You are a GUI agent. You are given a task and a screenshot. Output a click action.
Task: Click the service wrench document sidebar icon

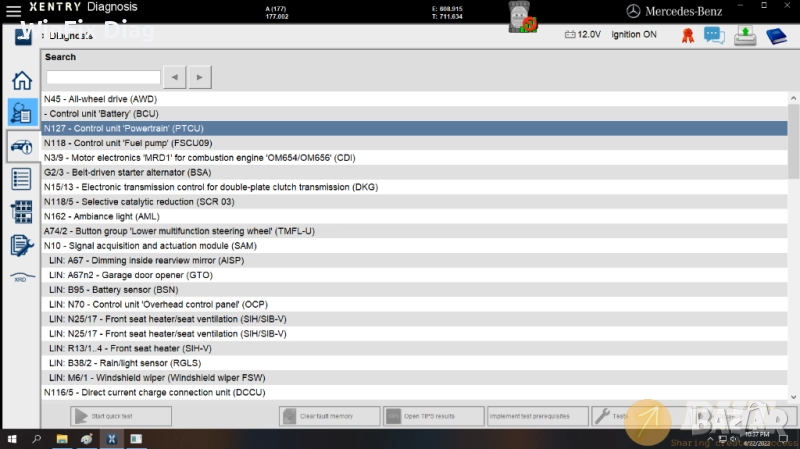pyautogui.click(x=21, y=245)
